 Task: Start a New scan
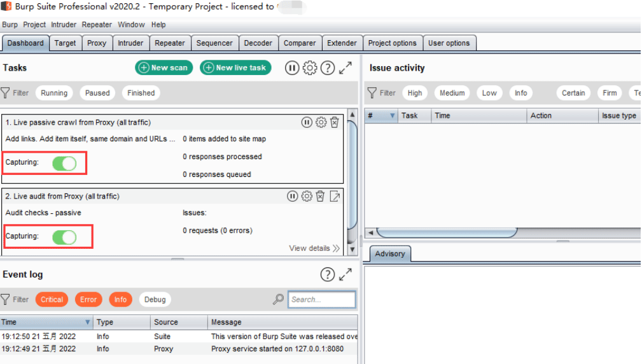click(x=164, y=68)
